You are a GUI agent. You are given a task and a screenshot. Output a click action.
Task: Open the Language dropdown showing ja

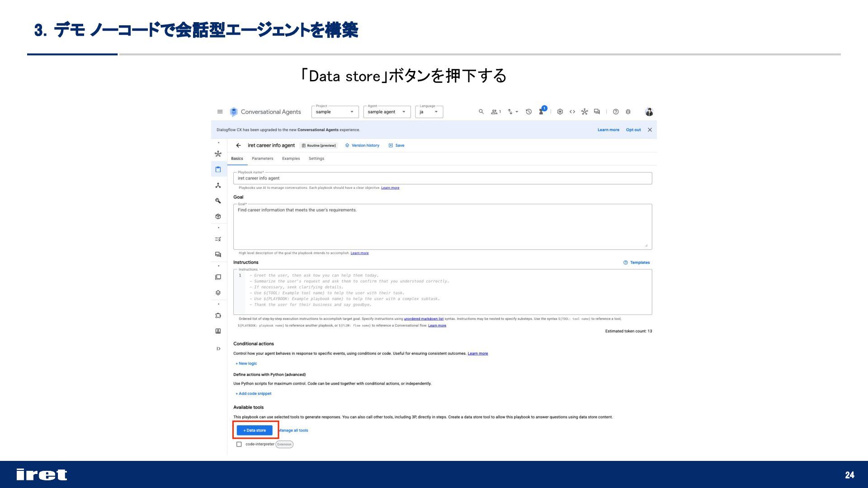click(429, 112)
